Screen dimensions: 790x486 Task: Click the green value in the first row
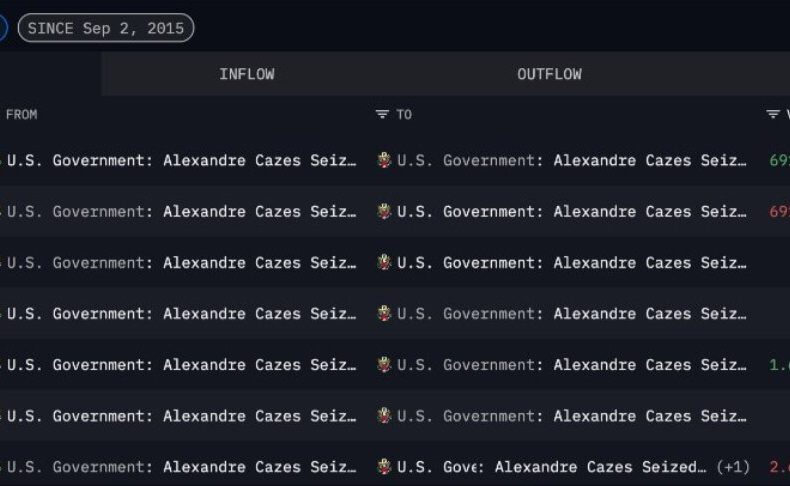[779, 161]
